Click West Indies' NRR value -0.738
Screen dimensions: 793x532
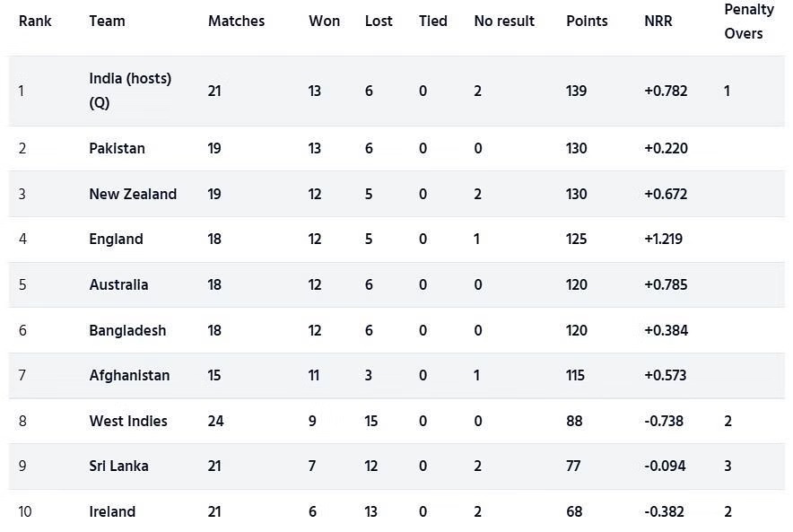click(x=664, y=421)
